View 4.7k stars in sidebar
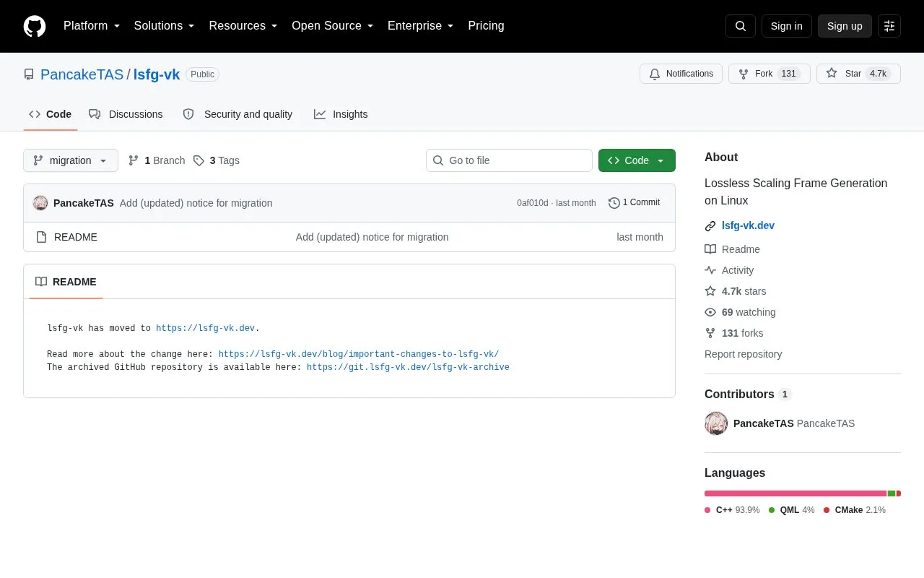The width and height of the screenshot is (924, 578). pos(736,291)
